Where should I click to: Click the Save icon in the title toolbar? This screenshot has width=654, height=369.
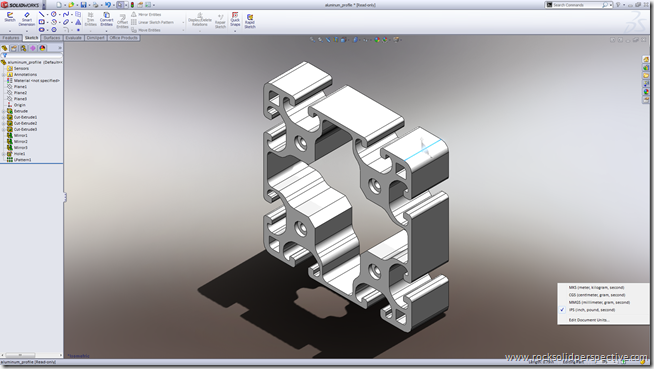coord(83,5)
